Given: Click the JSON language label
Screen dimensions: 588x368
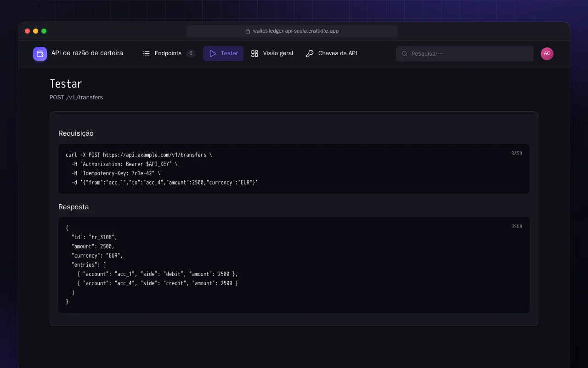Looking at the screenshot, I should [x=517, y=226].
